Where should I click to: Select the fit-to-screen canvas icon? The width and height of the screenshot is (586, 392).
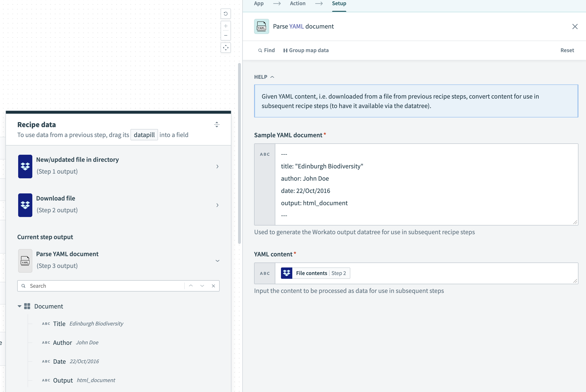click(226, 47)
